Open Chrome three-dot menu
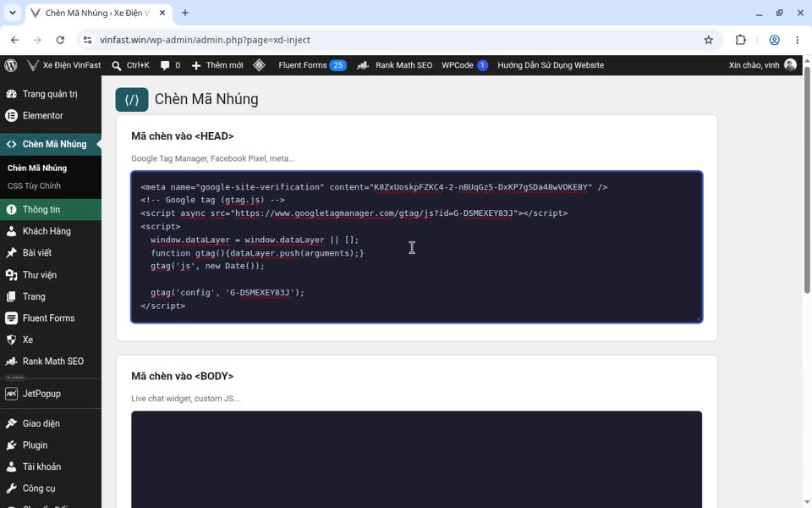Image resolution: width=812 pixels, height=508 pixels. (798, 40)
